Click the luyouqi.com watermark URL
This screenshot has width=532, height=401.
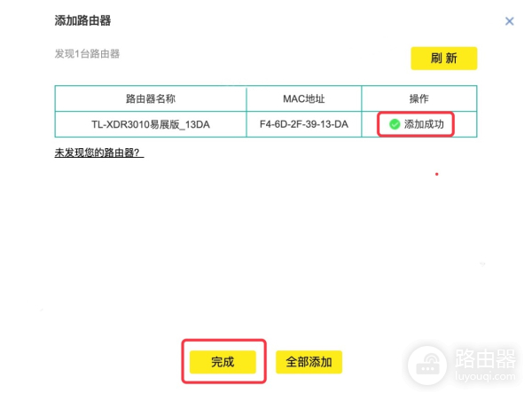pos(484,376)
